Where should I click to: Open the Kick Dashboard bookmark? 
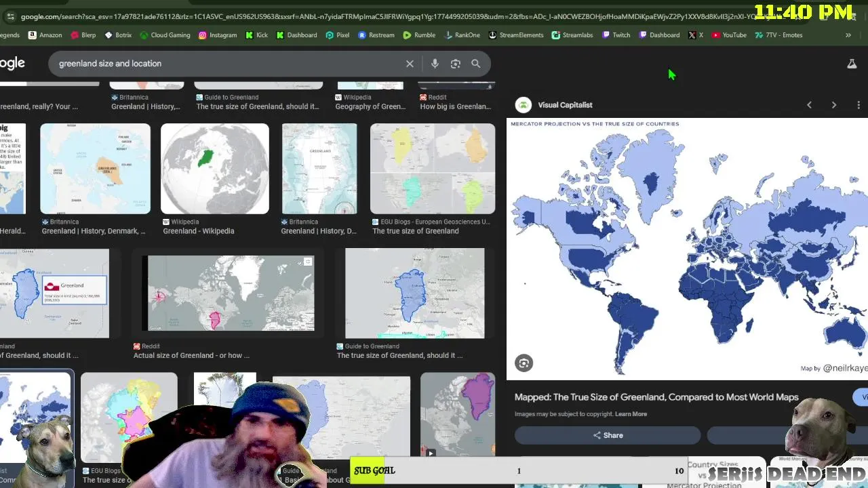pyautogui.click(x=297, y=35)
